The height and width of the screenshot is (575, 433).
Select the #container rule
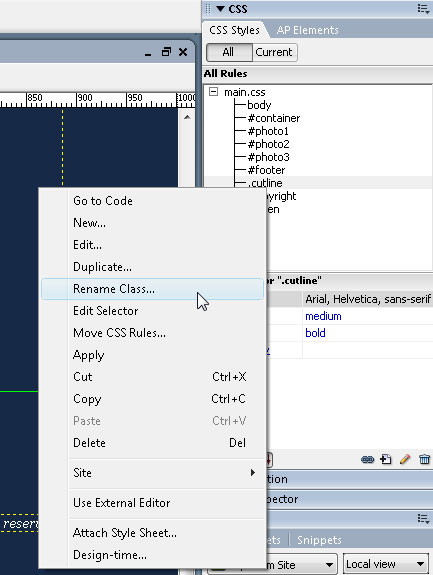274,118
